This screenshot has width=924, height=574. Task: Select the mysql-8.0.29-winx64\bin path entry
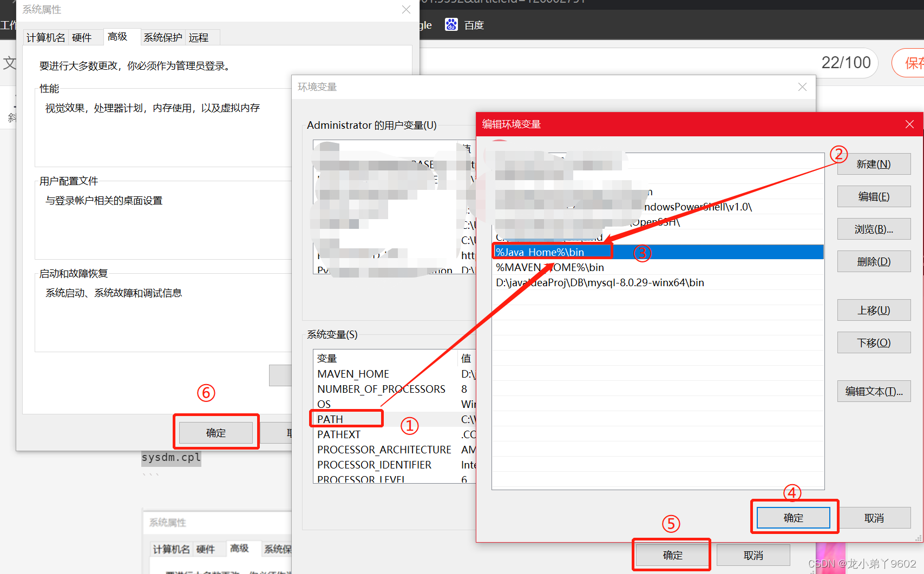pyautogui.click(x=658, y=282)
